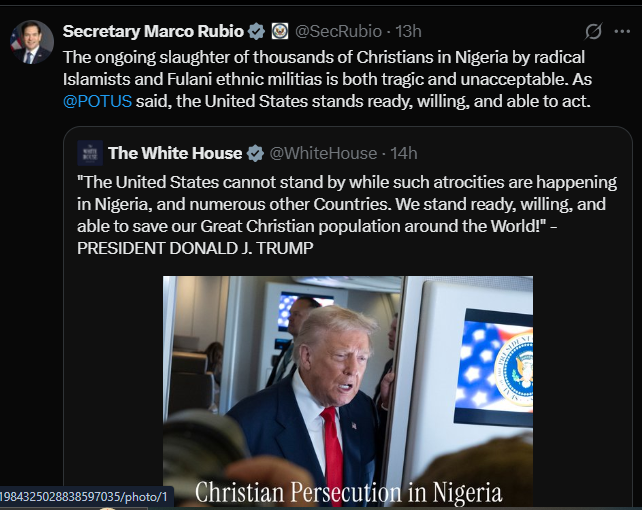Screen dimensions: 642x510
Task: Click the @WhiteHouse handle in quoted post
Action: pyautogui.click(x=323, y=153)
